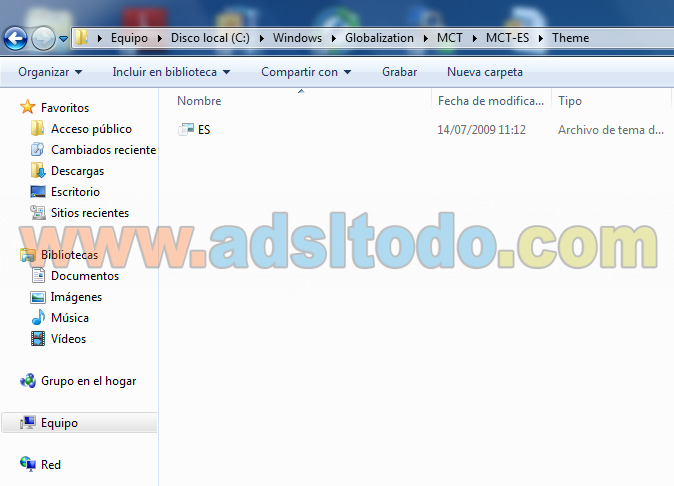Expand subfolders arrow after Disco local (C:)
This screenshot has height=486, width=674.
262,38
